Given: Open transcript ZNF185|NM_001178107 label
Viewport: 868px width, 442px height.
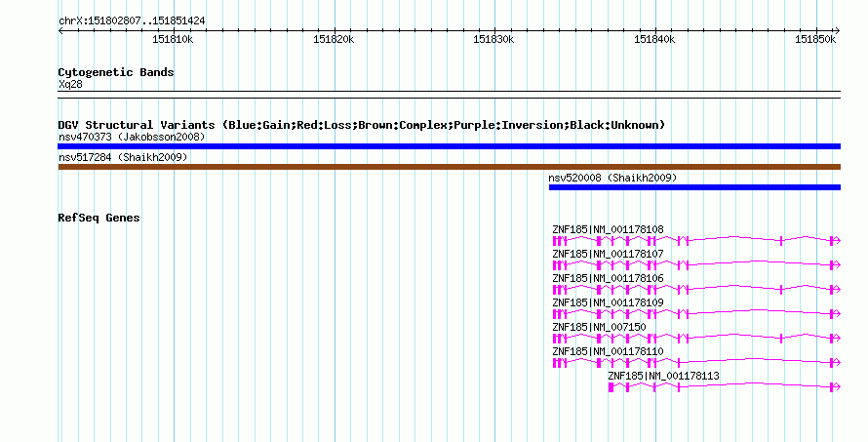Looking at the screenshot, I should click(608, 254).
